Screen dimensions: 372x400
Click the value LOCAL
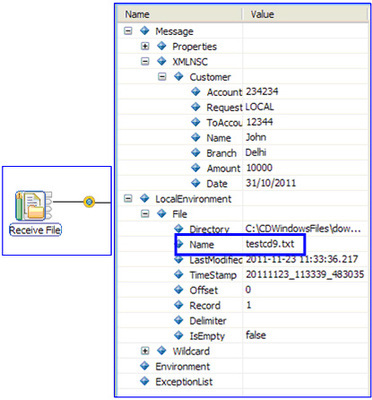click(260, 107)
